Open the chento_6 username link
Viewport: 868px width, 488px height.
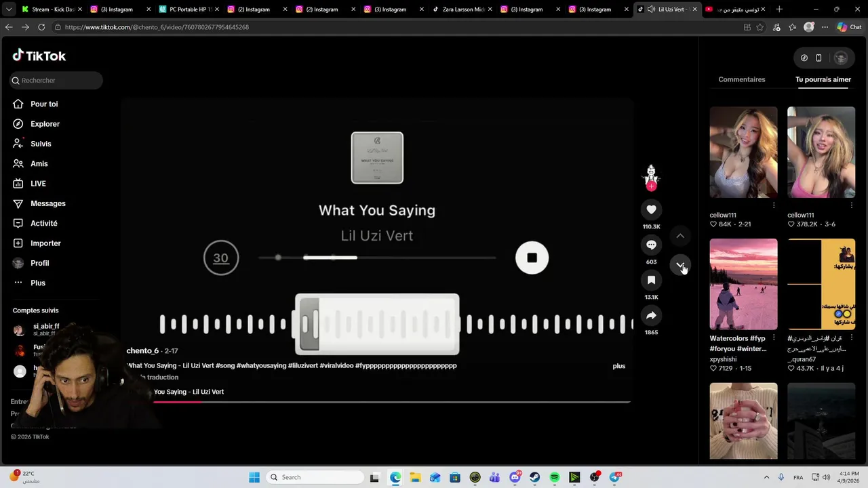142,350
